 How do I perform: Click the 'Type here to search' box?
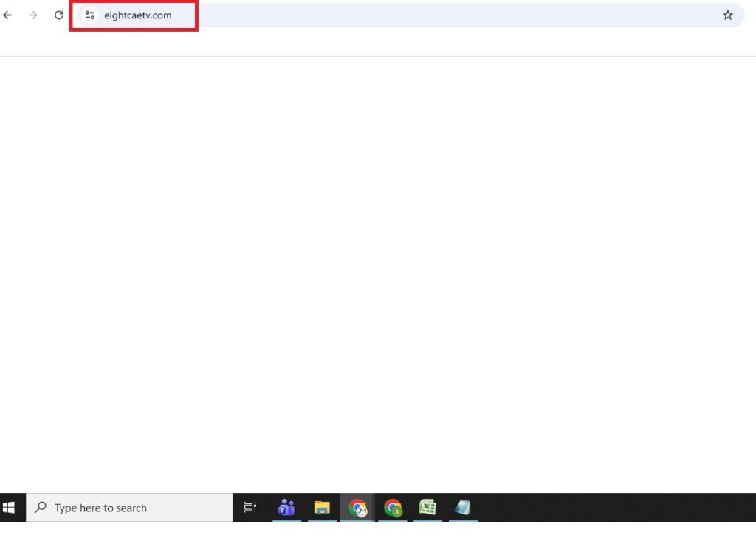coord(133,508)
